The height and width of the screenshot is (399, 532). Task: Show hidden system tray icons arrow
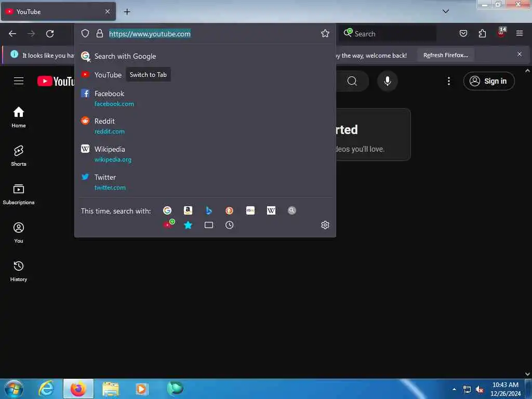click(x=454, y=389)
